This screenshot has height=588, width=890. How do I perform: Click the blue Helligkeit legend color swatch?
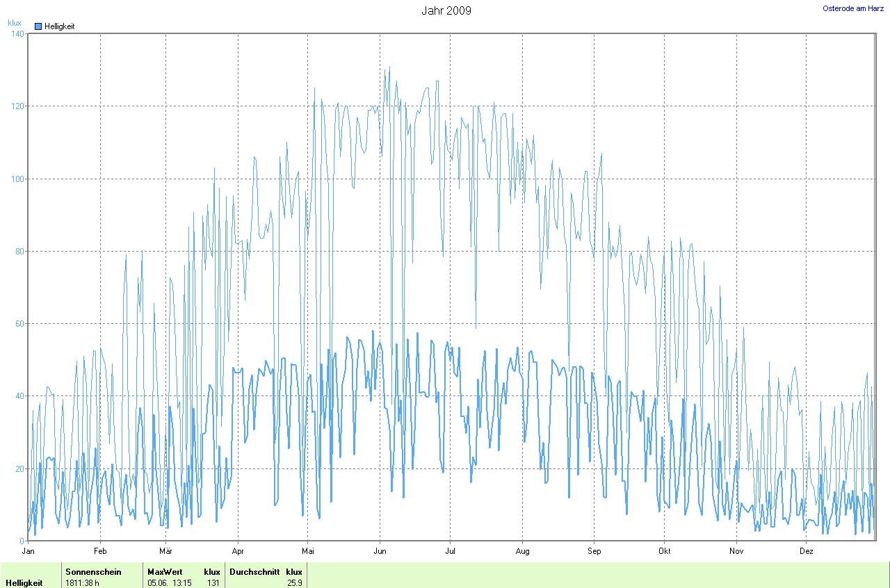click(x=38, y=26)
